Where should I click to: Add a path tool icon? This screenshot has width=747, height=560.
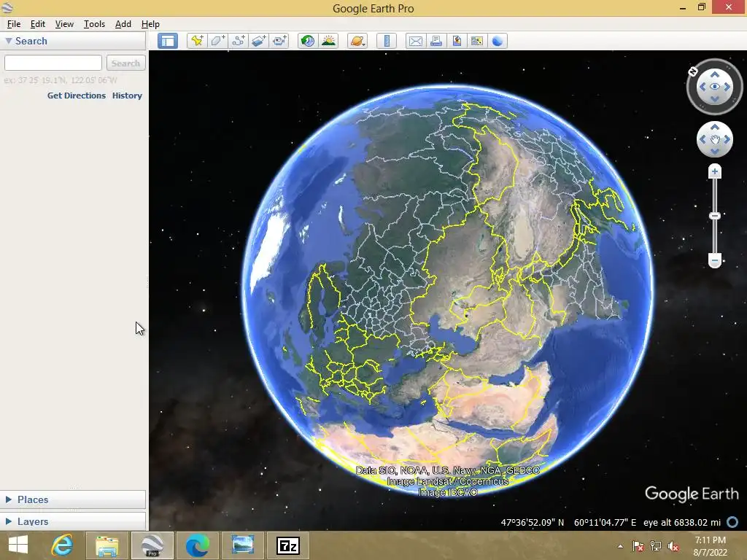(239, 41)
